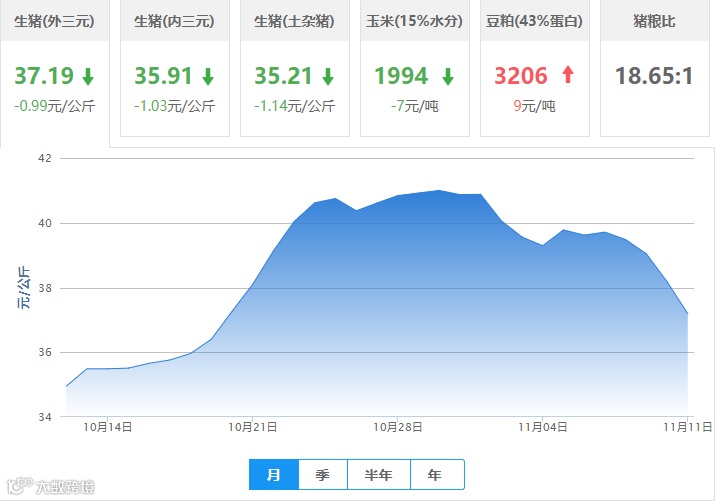
Task: Click the 11月11日 axis label
Action: pyautogui.click(x=688, y=427)
